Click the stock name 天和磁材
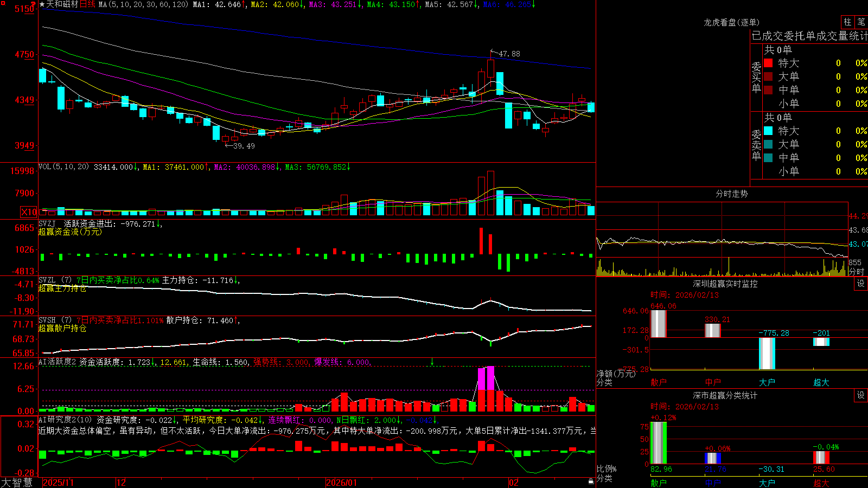Screen dimensions: 868x488 62,4
